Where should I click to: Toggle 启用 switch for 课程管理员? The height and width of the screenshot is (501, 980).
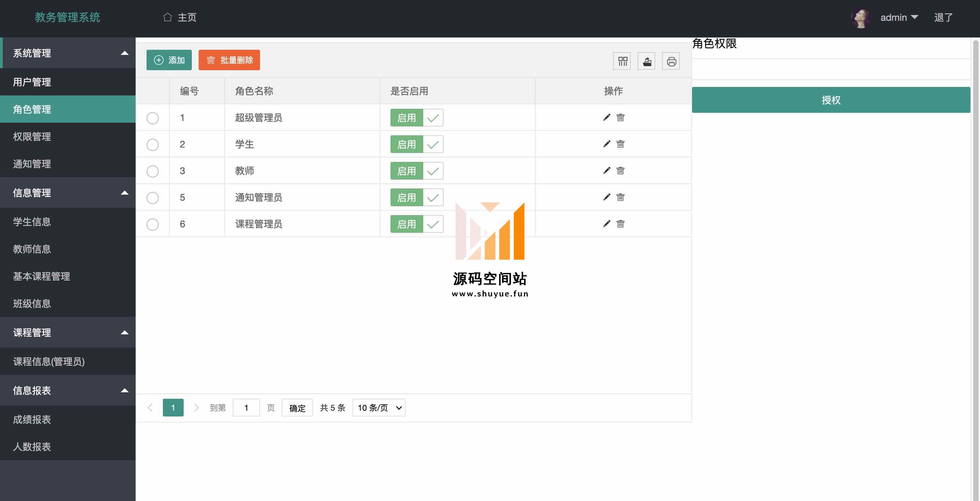click(417, 224)
